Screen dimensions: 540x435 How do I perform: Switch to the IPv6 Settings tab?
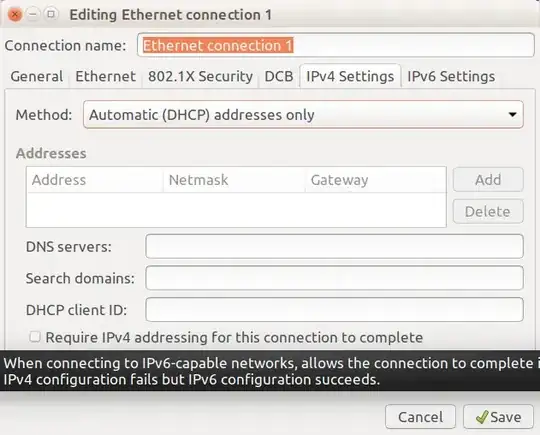coord(451,76)
